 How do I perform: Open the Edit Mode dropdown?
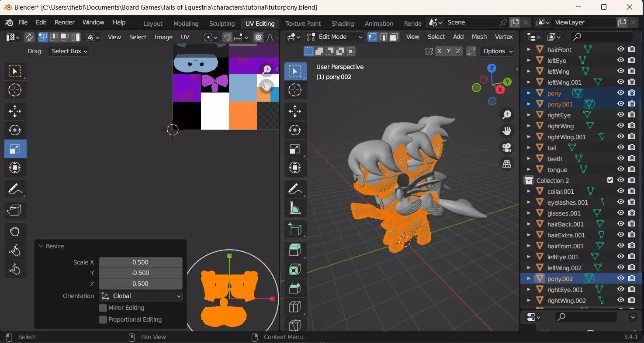click(x=335, y=37)
